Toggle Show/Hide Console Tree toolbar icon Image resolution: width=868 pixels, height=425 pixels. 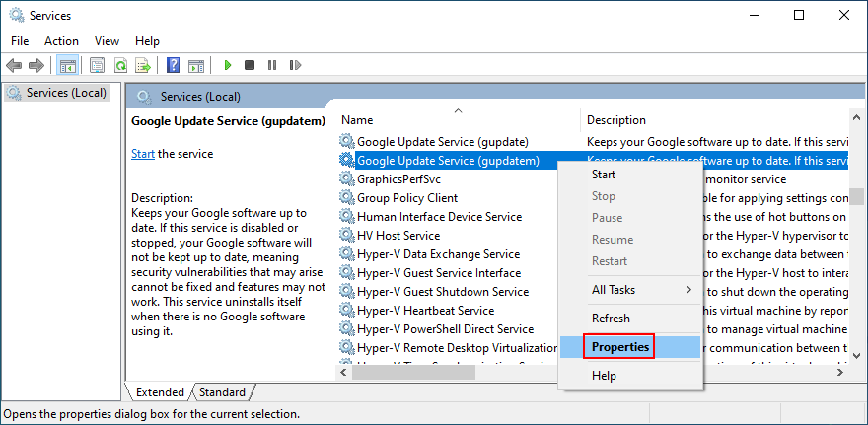click(68, 65)
